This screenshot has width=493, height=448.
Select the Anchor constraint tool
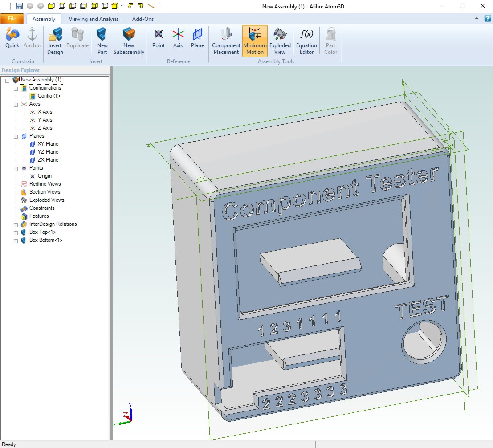[32, 40]
